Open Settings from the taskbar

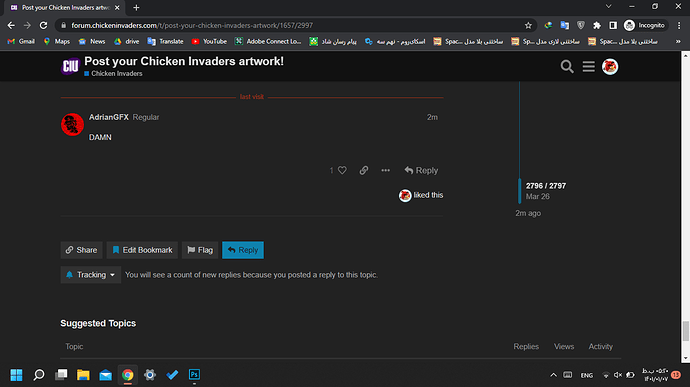[x=150, y=375]
